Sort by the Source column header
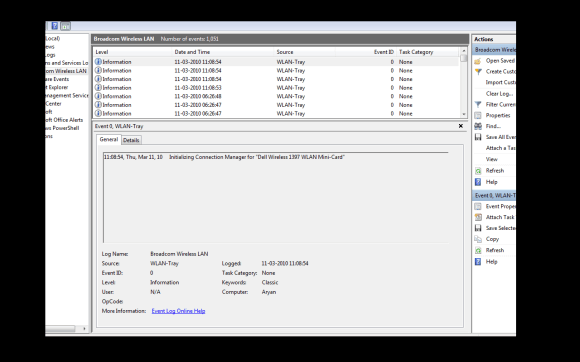The width and height of the screenshot is (580, 362). tap(304, 52)
